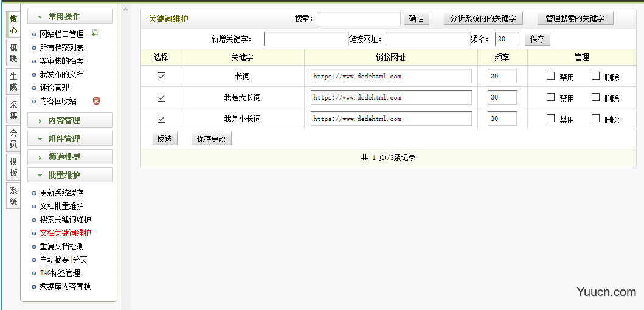Image resolution: width=644 pixels, height=310 pixels.
Task: Open the 更新系统缓存 link
Action: (61, 193)
